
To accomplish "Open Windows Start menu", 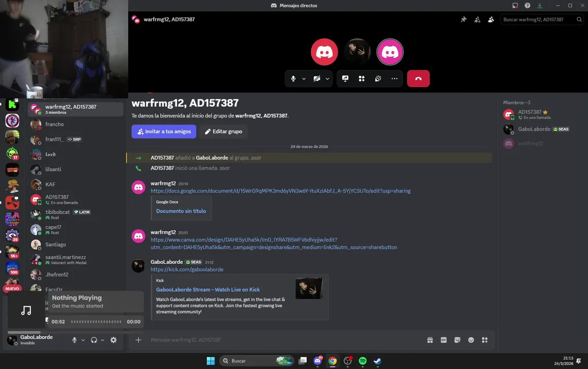I will [x=211, y=361].
